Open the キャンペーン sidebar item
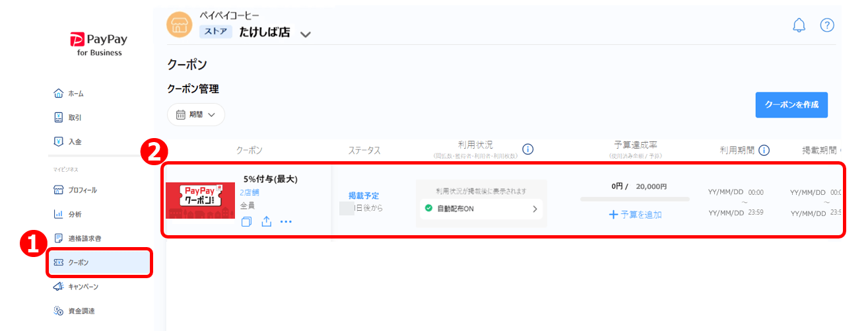 pyautogui.click(x=83, y=287)
